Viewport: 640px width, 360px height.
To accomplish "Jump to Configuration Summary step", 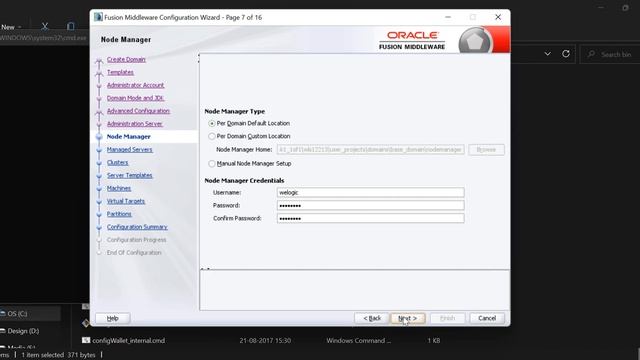I will pyautogui.click(x=137, y=227).
